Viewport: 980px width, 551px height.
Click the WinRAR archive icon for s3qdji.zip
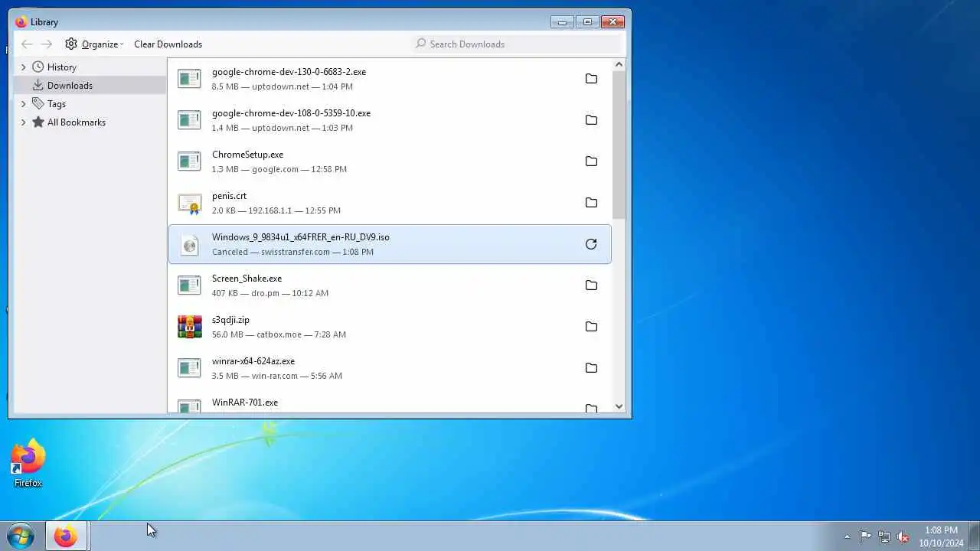(189, 327)
